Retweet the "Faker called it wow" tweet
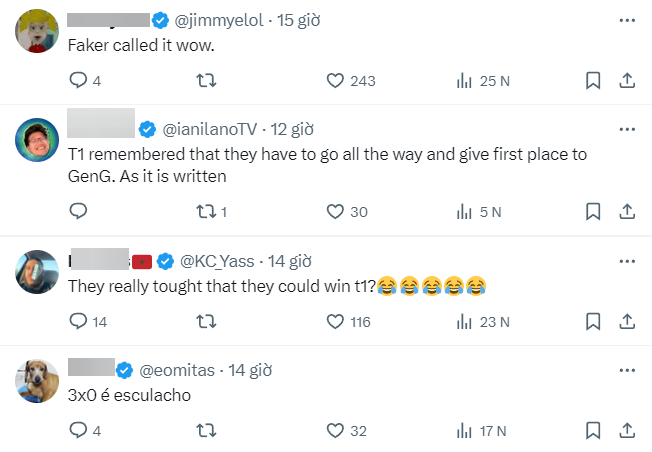Viewport: 652px width, 452px height. coord(207,81)
